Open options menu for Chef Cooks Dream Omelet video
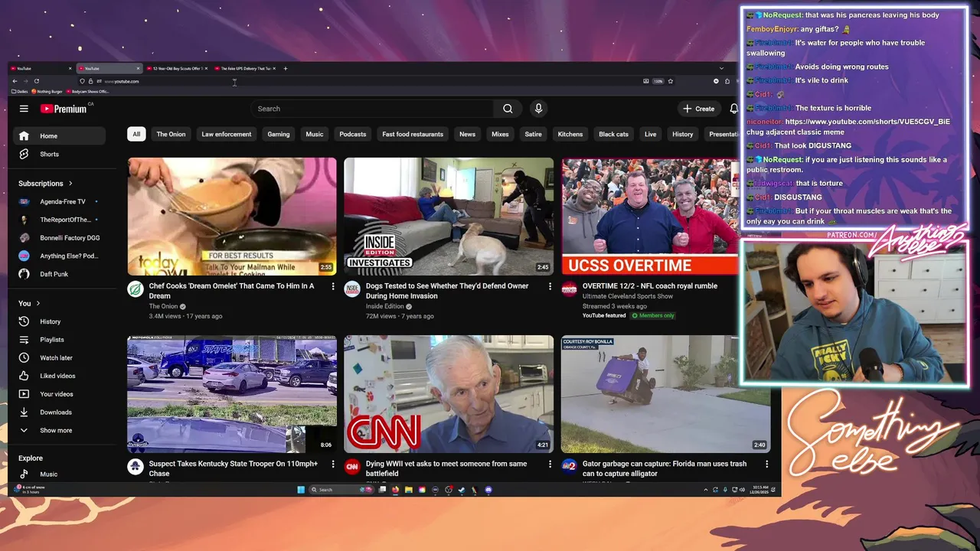This screenshot has width=980, height=551. click(x=333, y=286)
